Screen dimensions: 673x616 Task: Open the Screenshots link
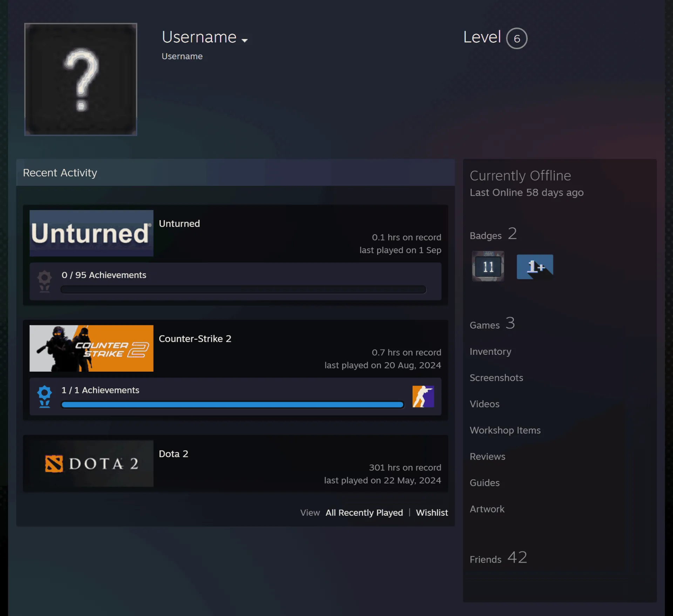point(496,378)
